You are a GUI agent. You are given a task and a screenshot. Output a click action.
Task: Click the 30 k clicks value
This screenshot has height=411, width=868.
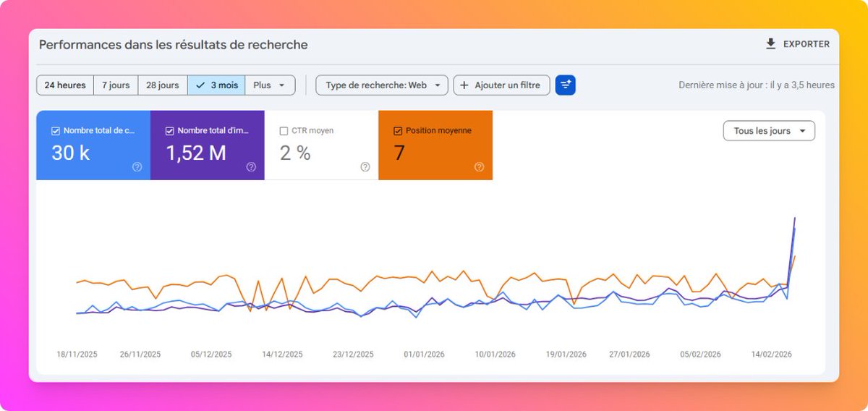71,153
